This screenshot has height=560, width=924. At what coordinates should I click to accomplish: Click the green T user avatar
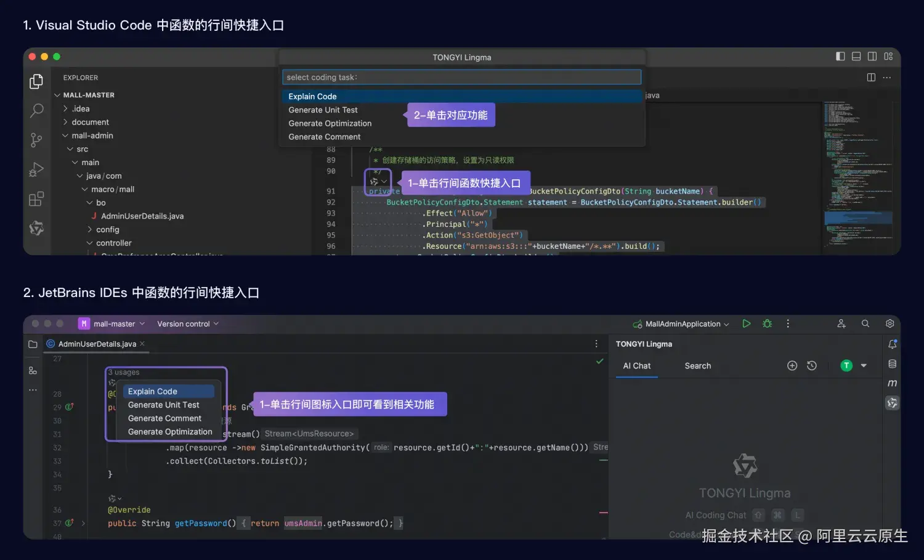[x=846, y=366]
